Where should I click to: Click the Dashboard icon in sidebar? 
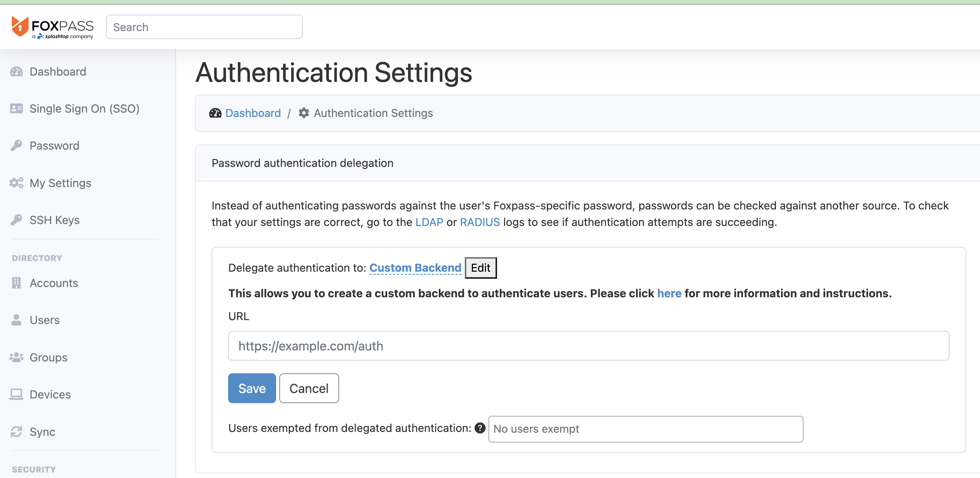click(17, 72)
